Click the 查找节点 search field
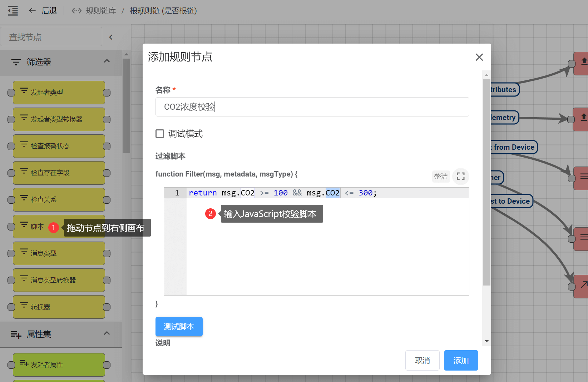The height and width of the screenshot is (382, 588). tap(51, 37)
